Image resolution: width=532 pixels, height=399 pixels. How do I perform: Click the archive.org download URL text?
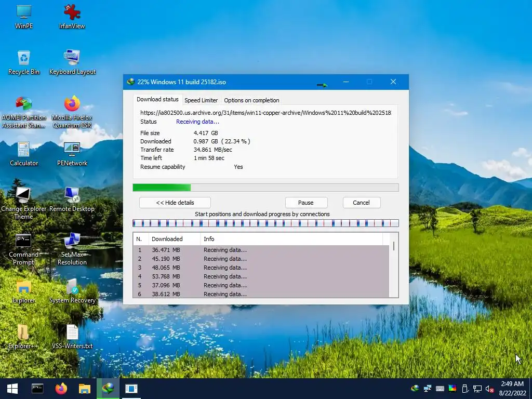coord(265,113)
